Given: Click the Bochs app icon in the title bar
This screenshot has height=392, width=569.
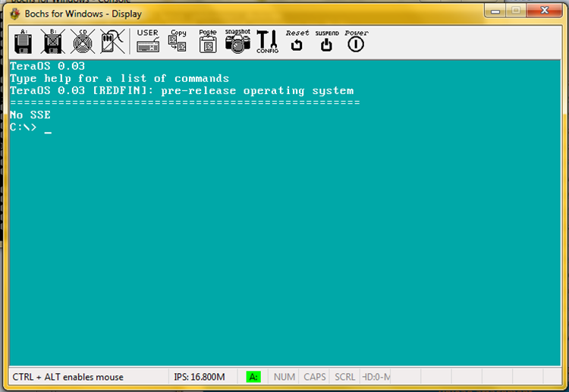Looking at the screenshot, I should pyautogui.click(x=15, y=14).
